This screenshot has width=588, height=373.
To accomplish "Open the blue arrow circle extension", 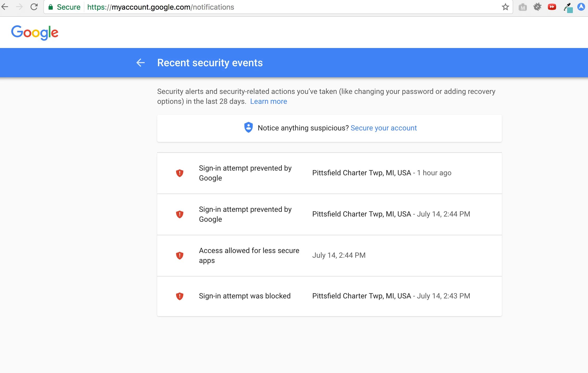I will coord(581,7).
